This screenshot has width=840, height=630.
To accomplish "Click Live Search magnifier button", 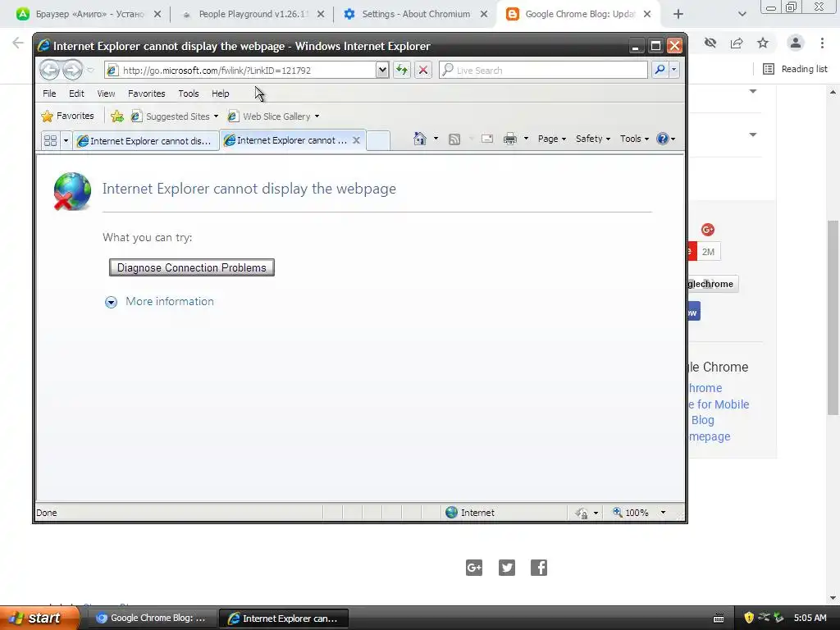I will (x=660, y=70).
